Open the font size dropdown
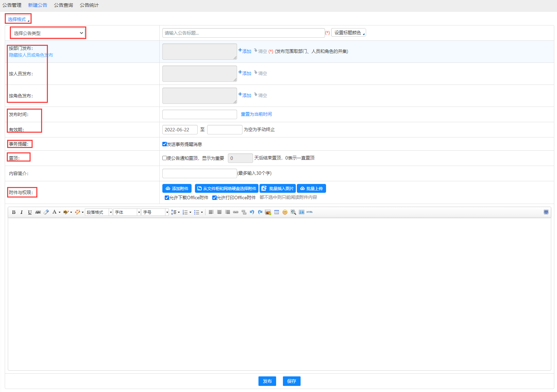 click(155, 212)
